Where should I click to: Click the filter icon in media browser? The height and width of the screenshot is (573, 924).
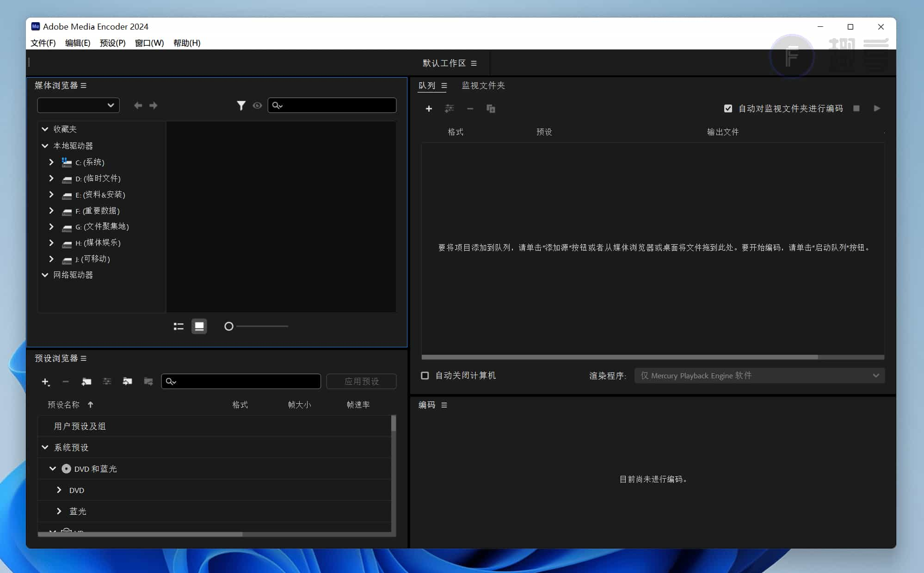click(x=241, y=105)
